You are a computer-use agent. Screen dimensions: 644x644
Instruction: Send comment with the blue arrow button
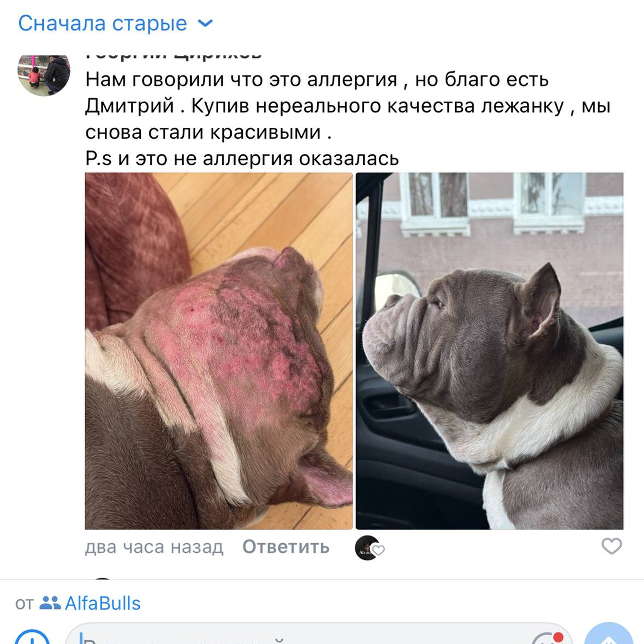pos(608,634)
